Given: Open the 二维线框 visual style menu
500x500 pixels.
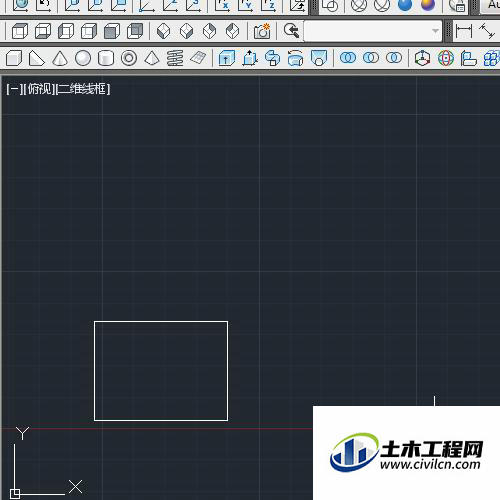Looking at the screenshot, I should pos(83,89).
